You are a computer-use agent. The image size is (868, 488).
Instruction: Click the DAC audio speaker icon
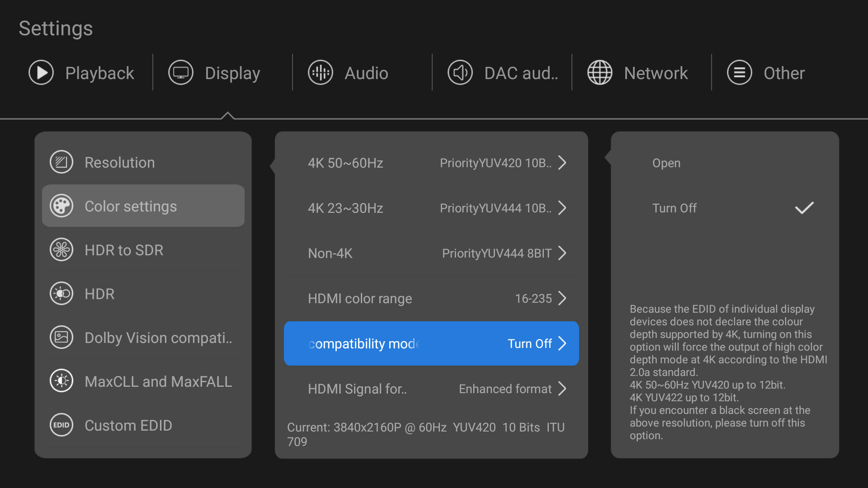point(460,73)
